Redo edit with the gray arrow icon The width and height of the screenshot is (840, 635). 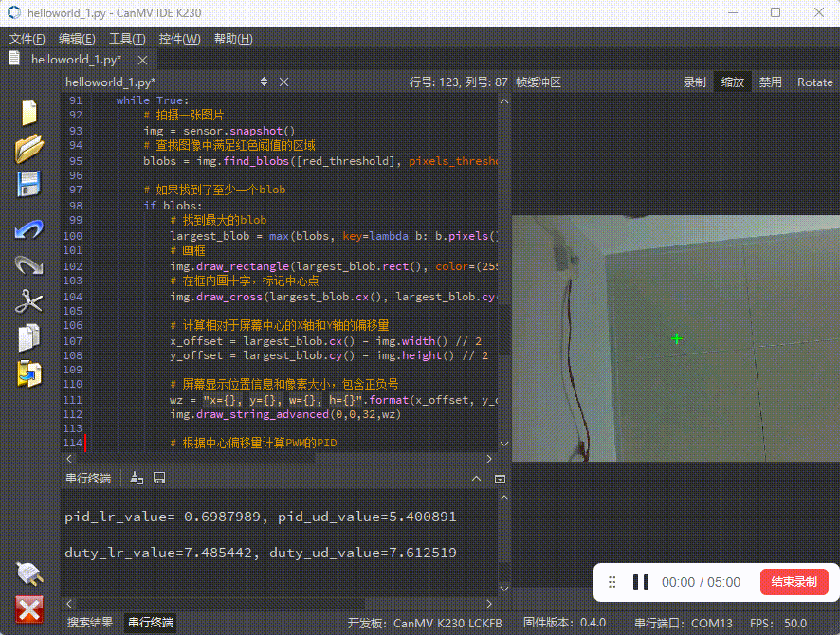[29, 265]
